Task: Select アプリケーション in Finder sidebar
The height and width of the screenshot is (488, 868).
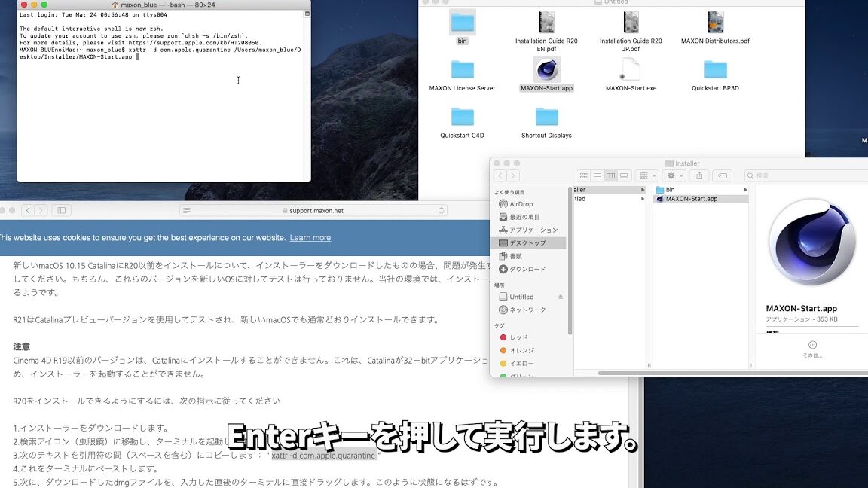Action: [x=528, y=230]
